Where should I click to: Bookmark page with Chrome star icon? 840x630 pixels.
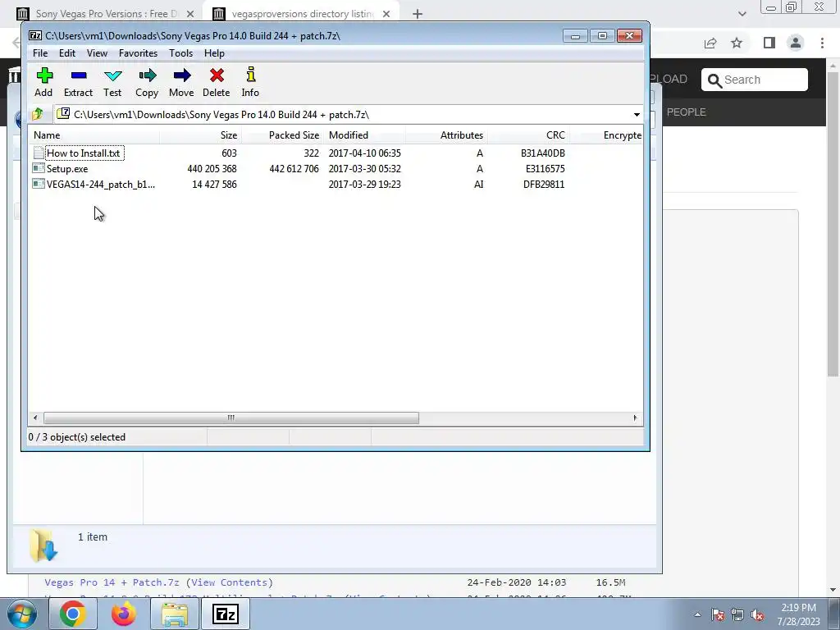pos(737,43)
